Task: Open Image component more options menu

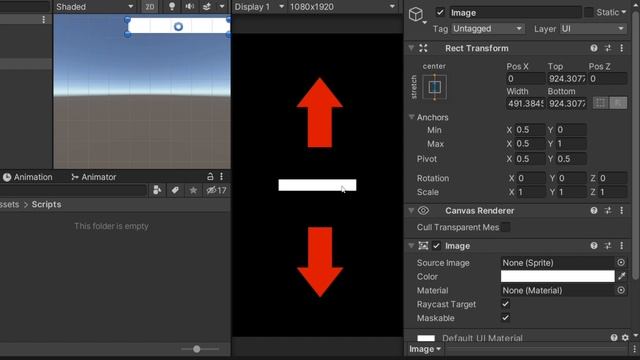Action: (622, 246)
